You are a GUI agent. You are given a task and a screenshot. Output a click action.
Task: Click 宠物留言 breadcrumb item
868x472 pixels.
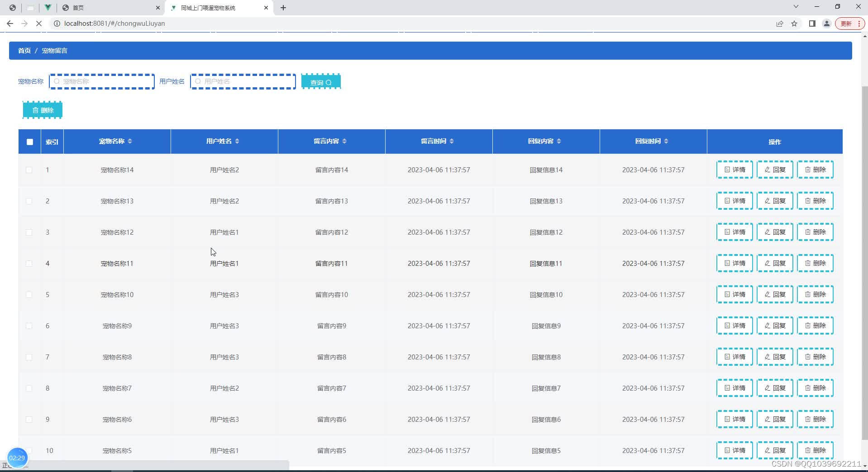tap(55, 51)
